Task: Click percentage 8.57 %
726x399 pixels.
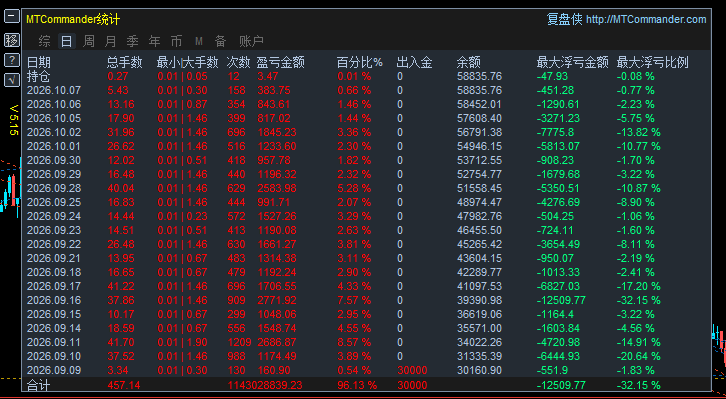Action: (x=354, y=342)
